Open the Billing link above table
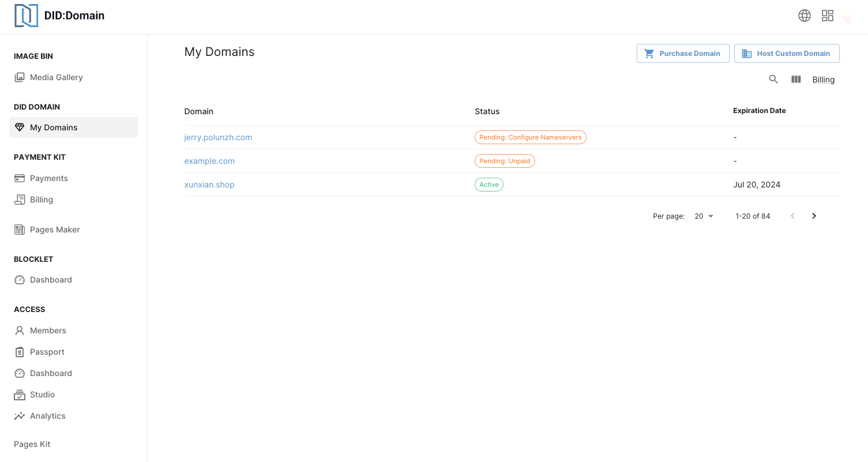The width and height of the screenshot is (868, 462). 823,80
